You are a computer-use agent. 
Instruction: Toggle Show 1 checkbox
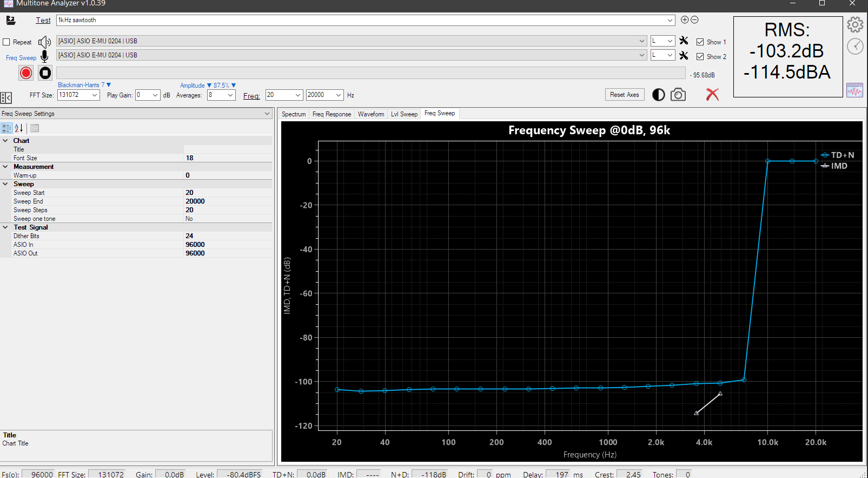[700, 42]
